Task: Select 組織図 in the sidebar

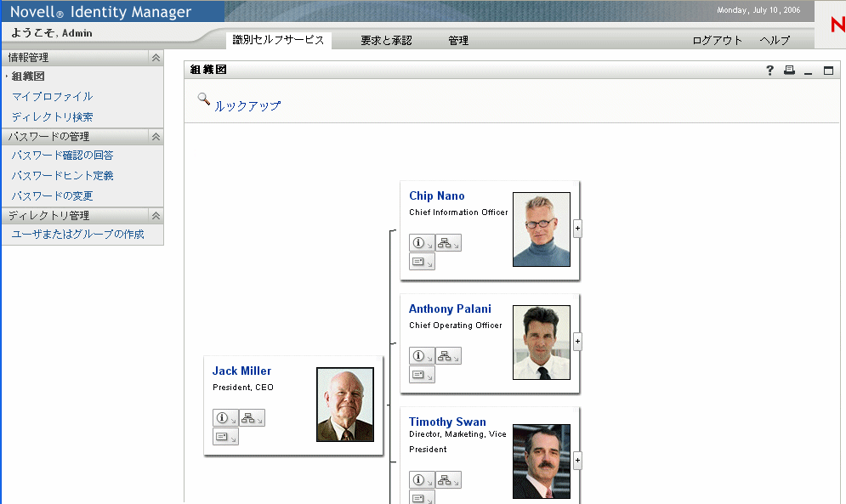Action: point(28,76)
